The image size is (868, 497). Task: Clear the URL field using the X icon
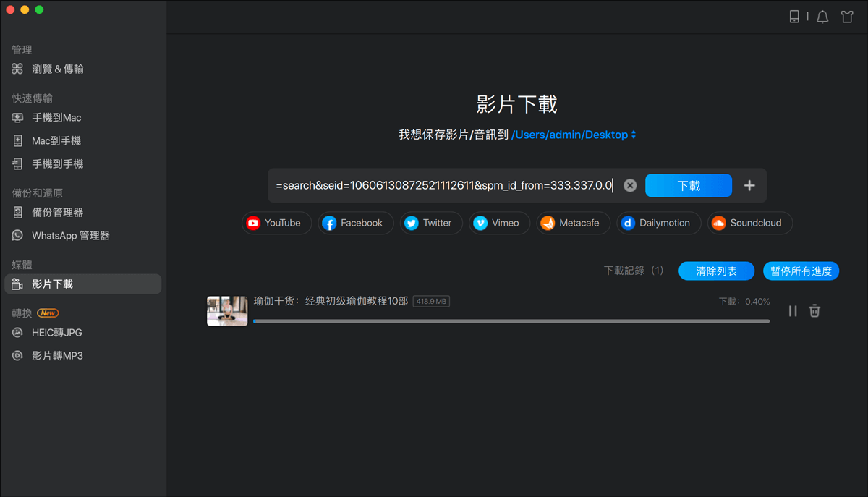point(629,185)
